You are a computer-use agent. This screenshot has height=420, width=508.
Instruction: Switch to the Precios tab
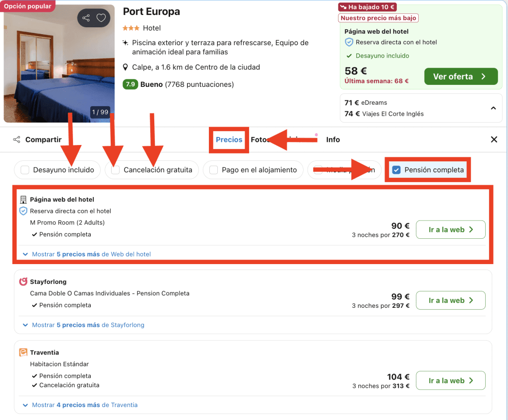(x=229, y=140)
